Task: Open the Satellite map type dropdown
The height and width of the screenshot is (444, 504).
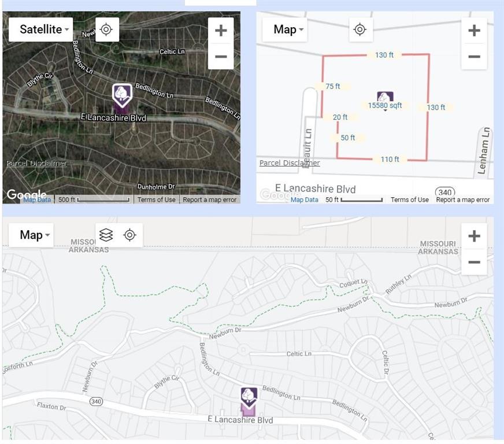Action: click(41, 29)
